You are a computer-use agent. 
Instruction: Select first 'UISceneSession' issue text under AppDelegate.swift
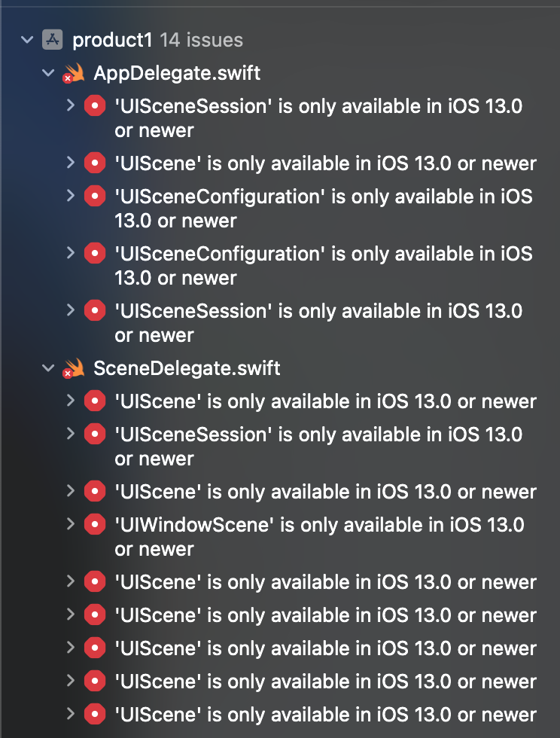(x=318, y=118)
